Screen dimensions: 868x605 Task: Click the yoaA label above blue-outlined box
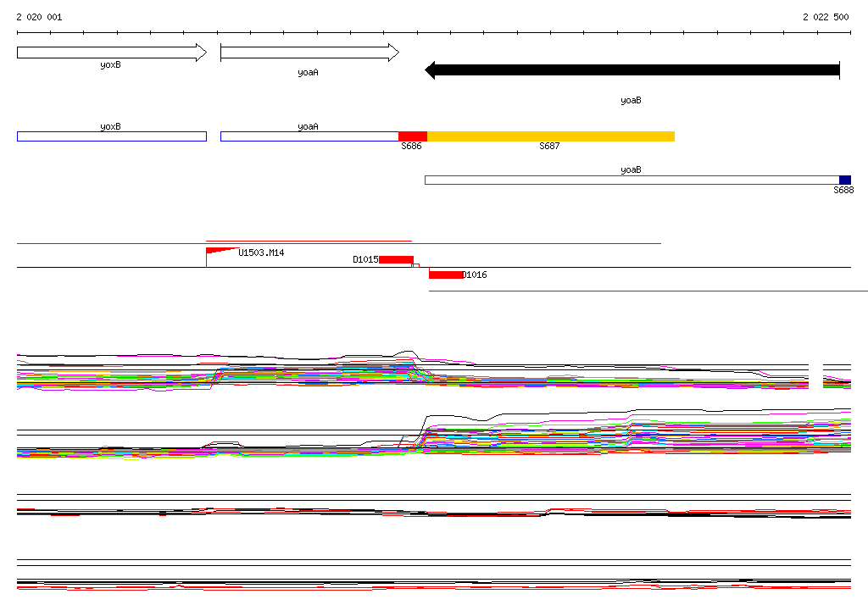point(309,127)
